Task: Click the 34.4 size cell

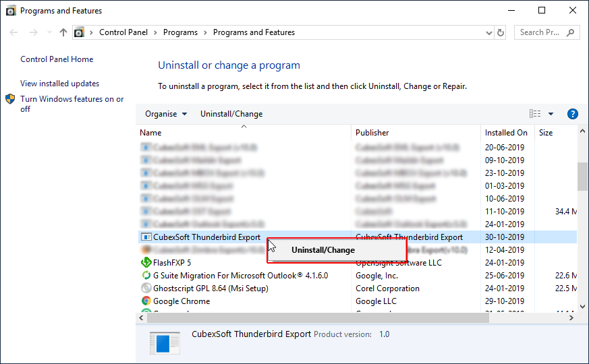Action: coord(565,212)
